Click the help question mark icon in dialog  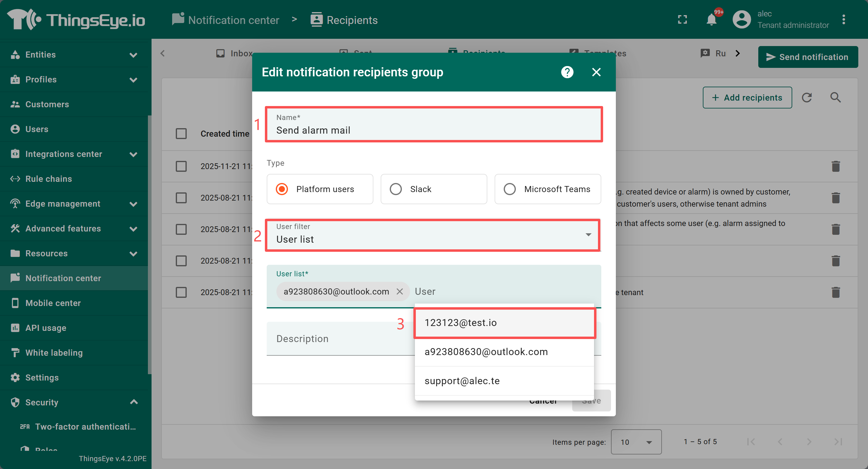[x=567, y=72]
